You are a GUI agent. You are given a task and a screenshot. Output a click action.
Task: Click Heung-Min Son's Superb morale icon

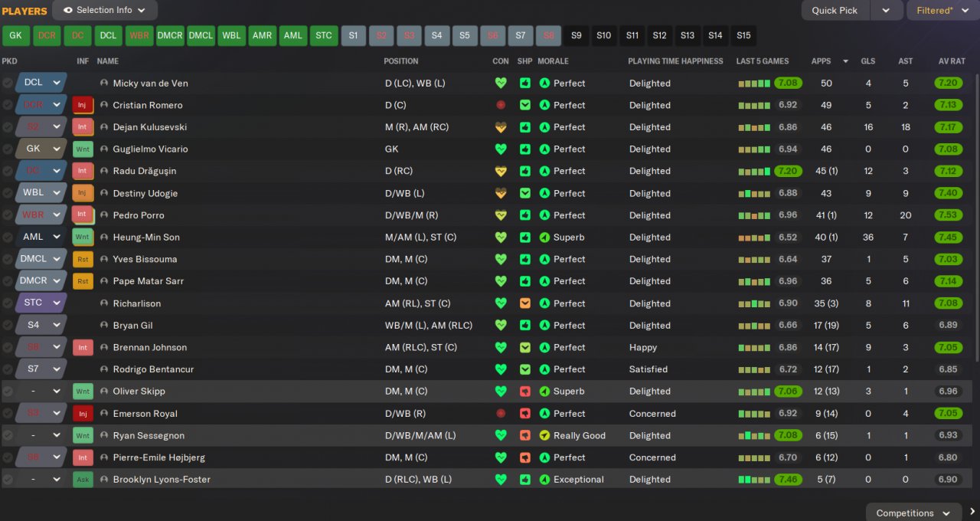(544, 238)
